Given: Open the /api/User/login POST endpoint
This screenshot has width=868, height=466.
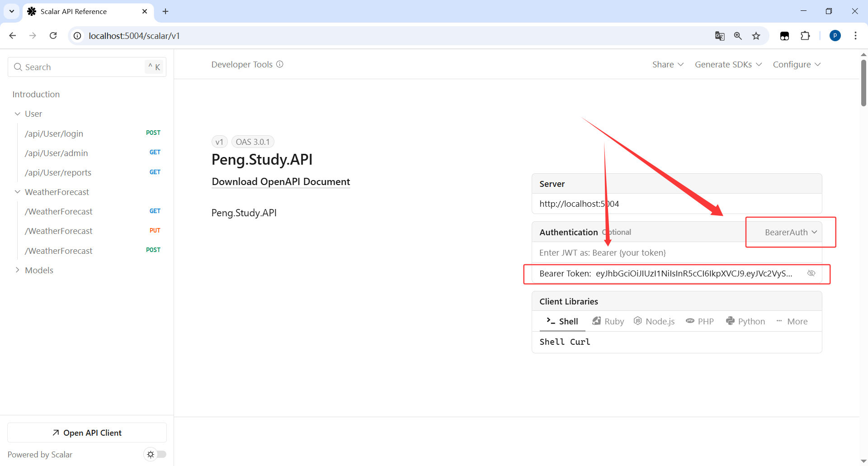Looking at the screenshot, I should pyautogui.click(x=93, y=133).
